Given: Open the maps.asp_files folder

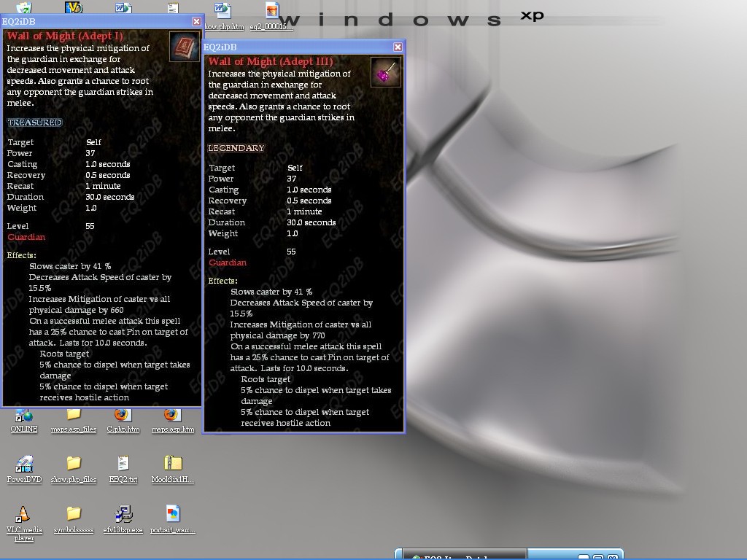Looking at the screenshot, I should (74, 415).
